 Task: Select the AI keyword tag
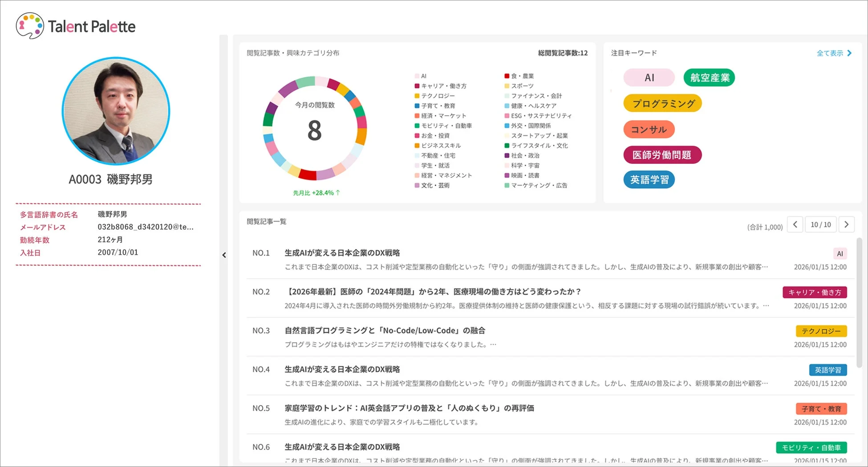[x=649, y=77]
